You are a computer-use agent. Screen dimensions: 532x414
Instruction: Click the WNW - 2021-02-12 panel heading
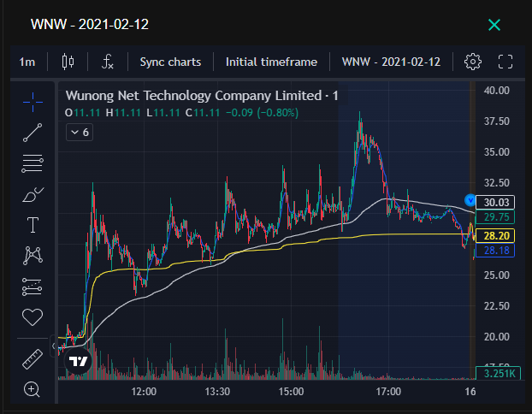(90, 25)
